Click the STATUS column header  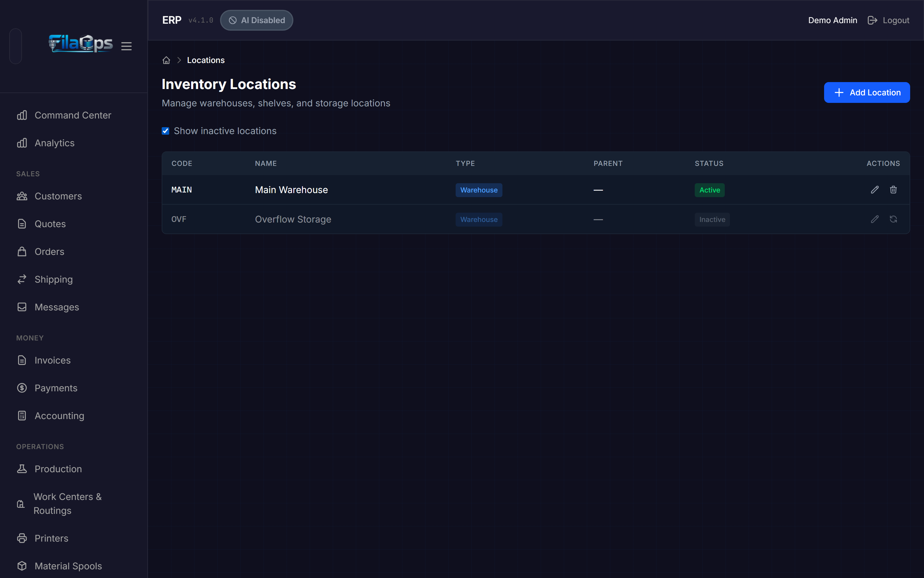[x=709, y=164]
